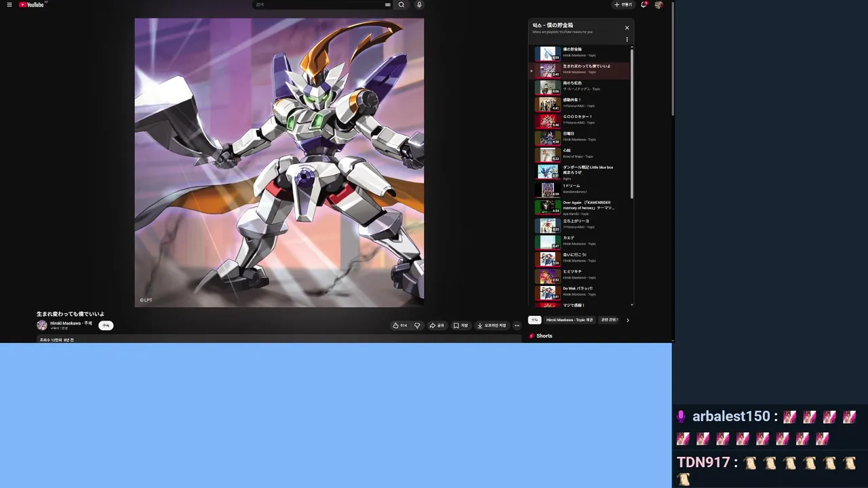Viewport: 868px width, 488px height.
Task: Click TDN917 username in chat overlay
Action: click(703, 462)
